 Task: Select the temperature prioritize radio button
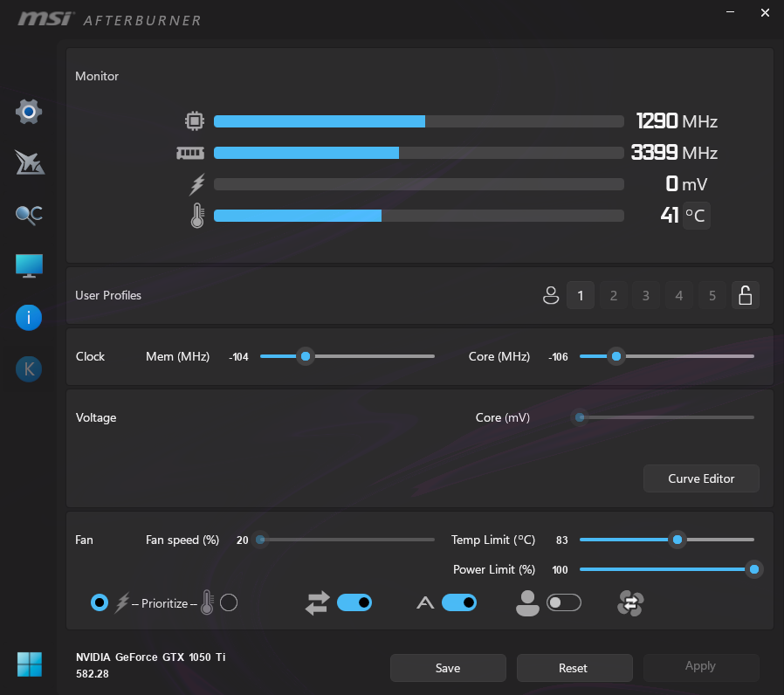pyautogui.click(x=229, y=602)
